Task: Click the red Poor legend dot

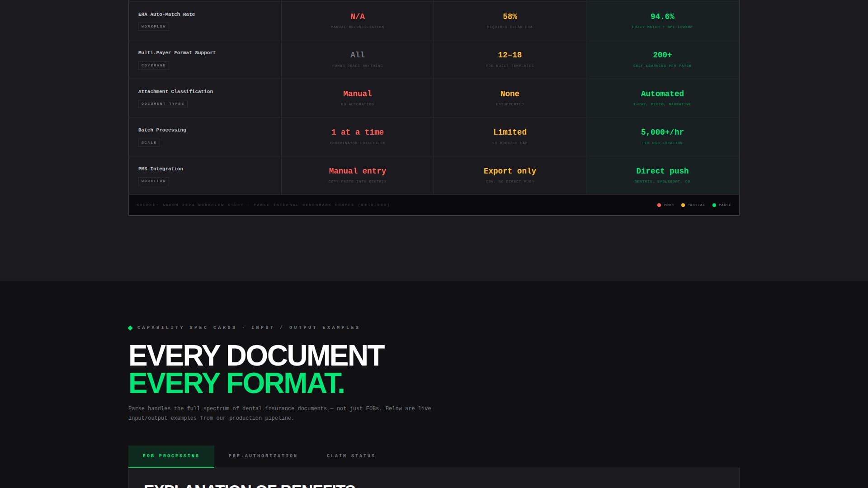Action: coord(659,205)
